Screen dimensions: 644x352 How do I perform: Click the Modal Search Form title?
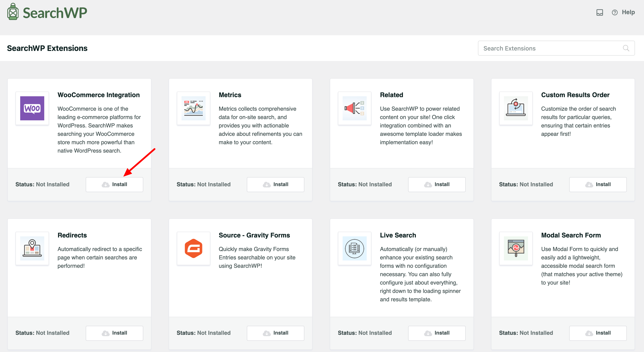click(571, 235)
